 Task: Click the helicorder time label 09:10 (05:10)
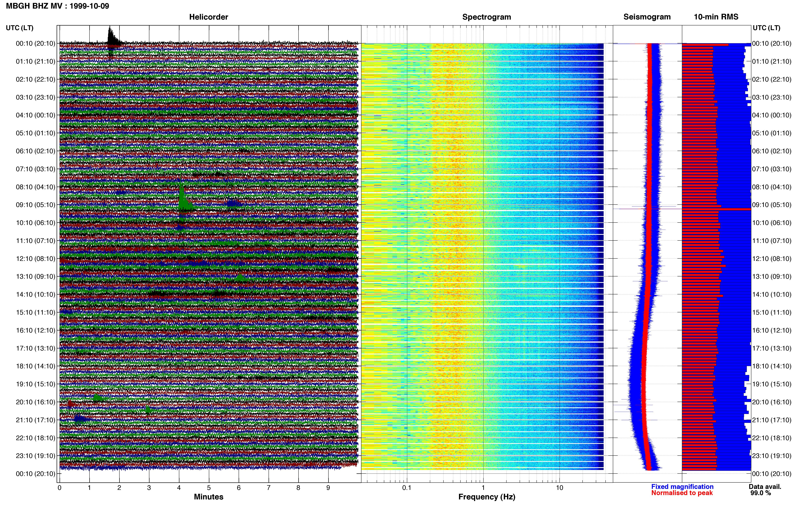pyautogui.click(x=36, y=205)
